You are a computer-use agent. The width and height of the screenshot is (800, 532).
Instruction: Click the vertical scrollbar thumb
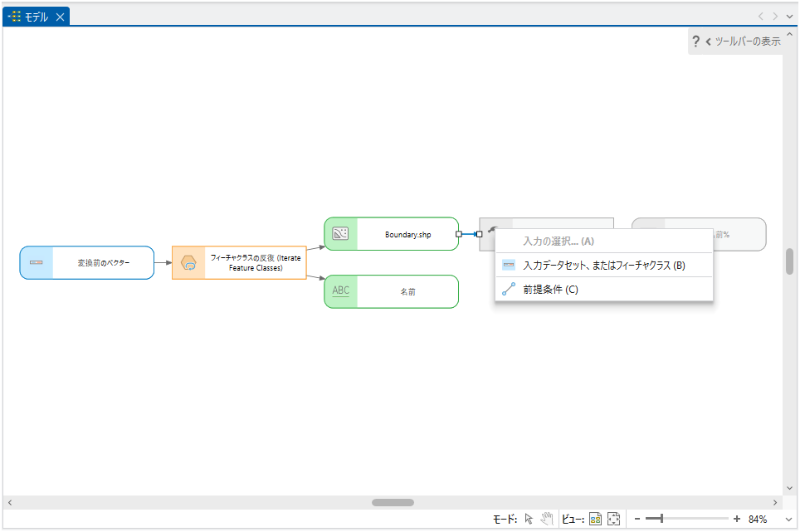pos(790,261)
